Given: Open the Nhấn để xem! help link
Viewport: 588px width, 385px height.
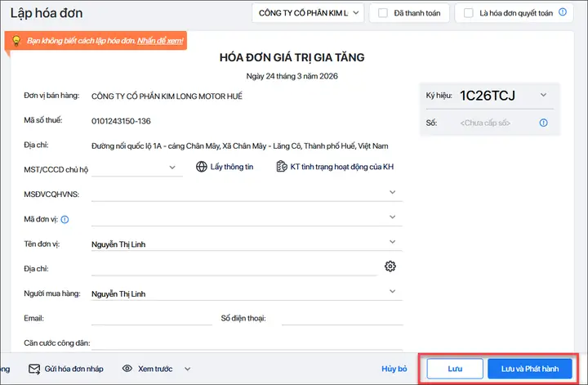Looking at the screenshot, I should 160,41.
